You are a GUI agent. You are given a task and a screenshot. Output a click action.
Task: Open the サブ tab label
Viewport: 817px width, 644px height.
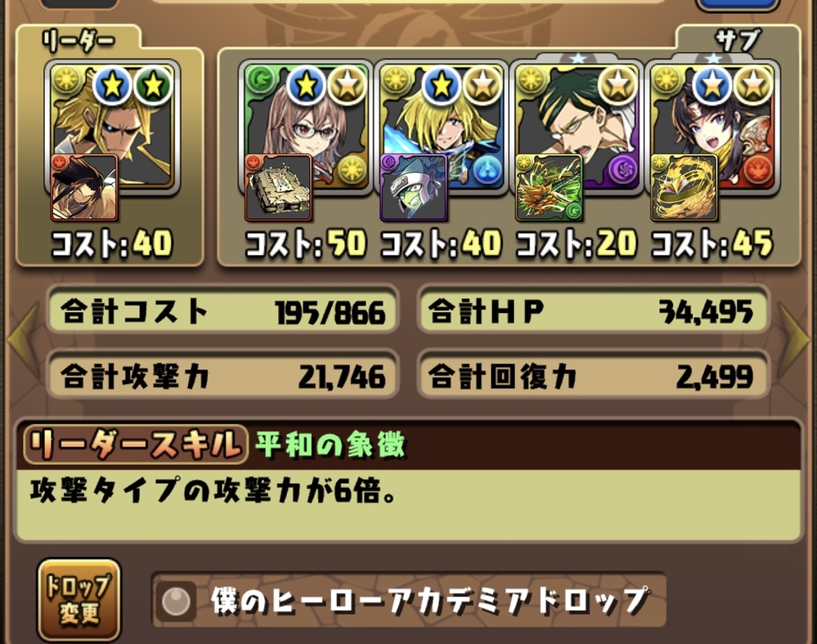pos(738,41)
